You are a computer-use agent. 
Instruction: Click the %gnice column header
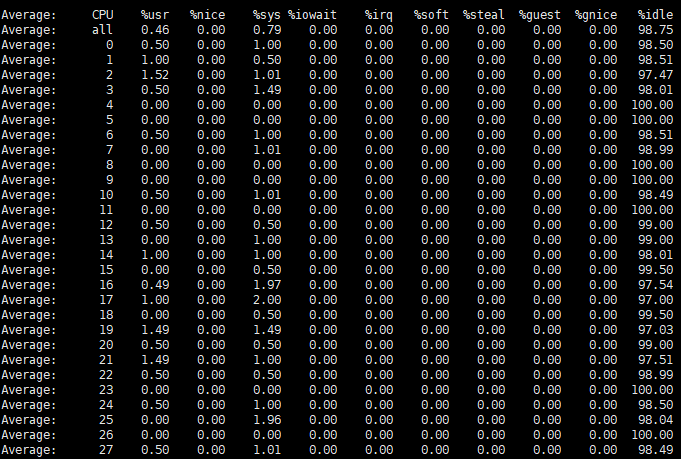point(596,15)
